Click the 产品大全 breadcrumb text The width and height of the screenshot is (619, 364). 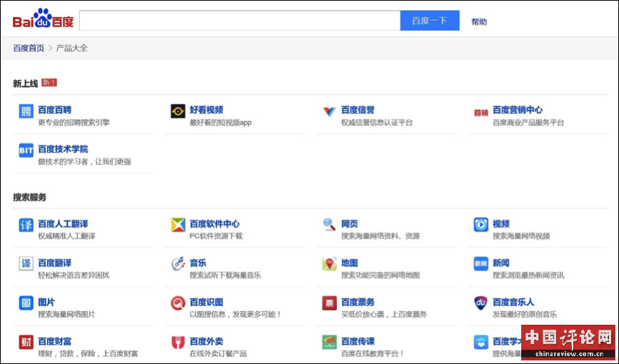(72, 48)
